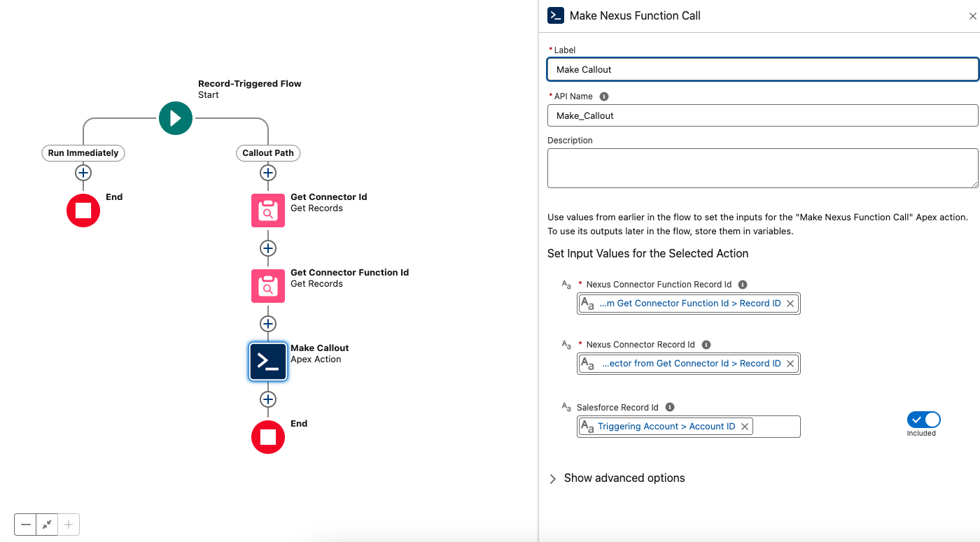This screenshot has width=980, height=542.
Task: Add element just above Make Callout node
Action: 268,324
